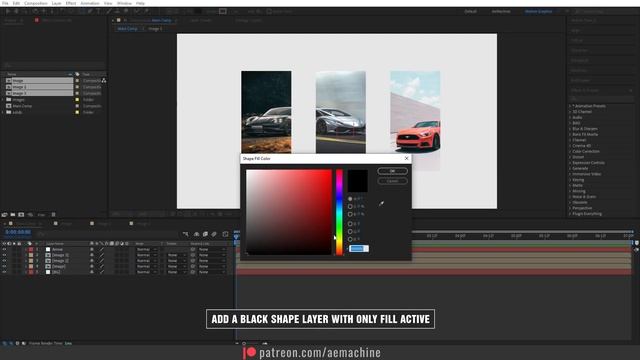Expand the Blur & Sharpen effects category
640x360 pixels.
click(570, 129)
